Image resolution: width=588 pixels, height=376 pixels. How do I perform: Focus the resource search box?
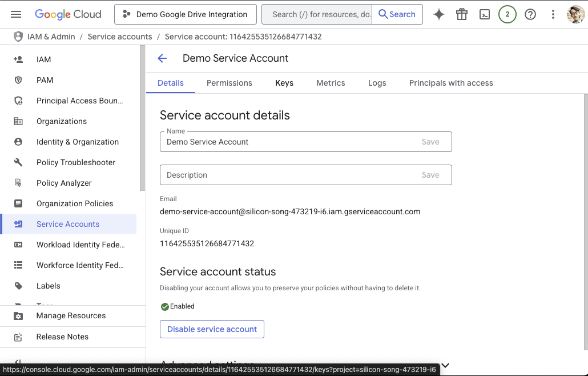pos(317,14)
